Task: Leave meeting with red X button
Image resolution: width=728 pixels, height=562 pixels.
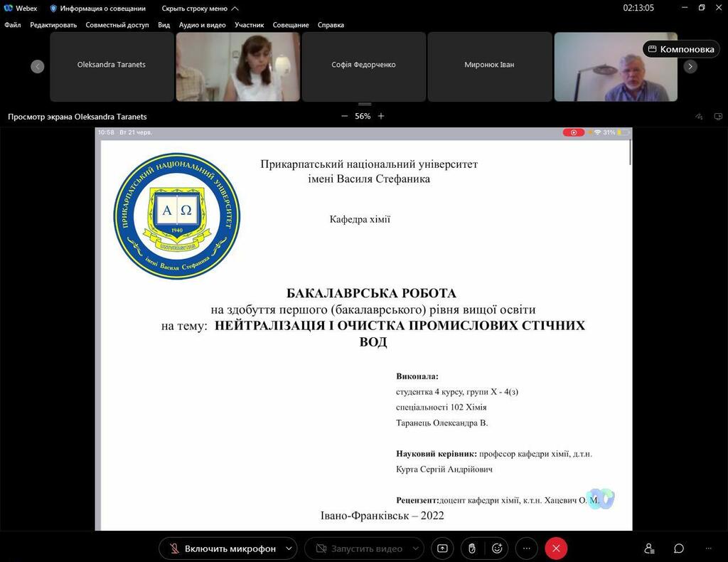Action: coord(556,548)
